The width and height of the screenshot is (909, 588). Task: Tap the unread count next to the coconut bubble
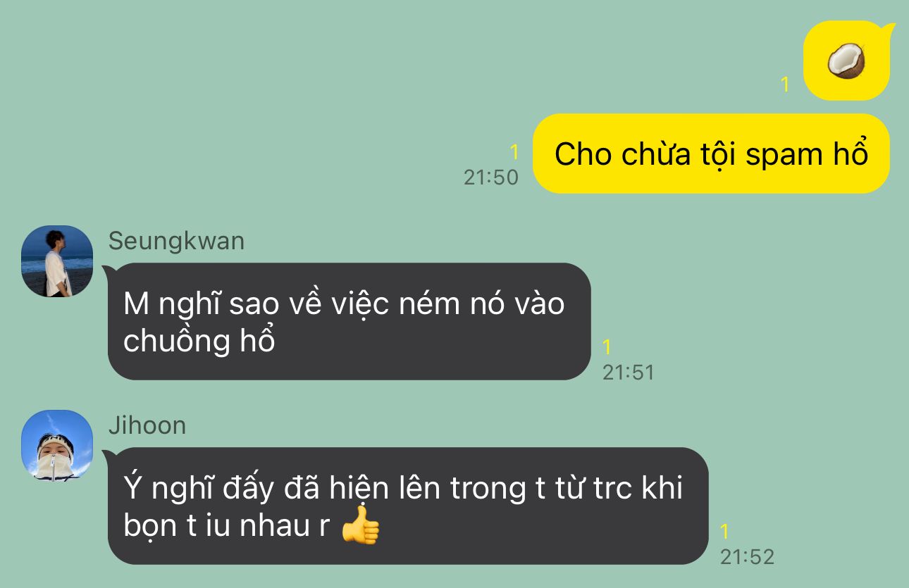tap(785, 85)
